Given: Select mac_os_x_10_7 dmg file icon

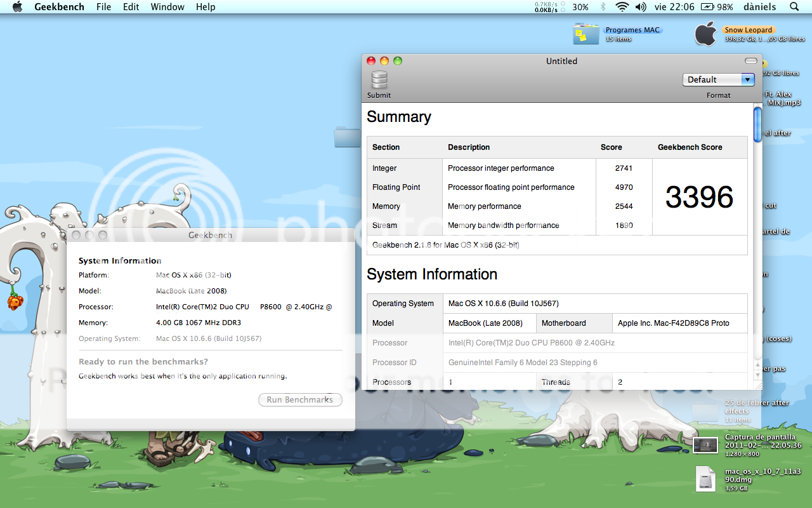Looking at the screenshot, I should point(705,478).
